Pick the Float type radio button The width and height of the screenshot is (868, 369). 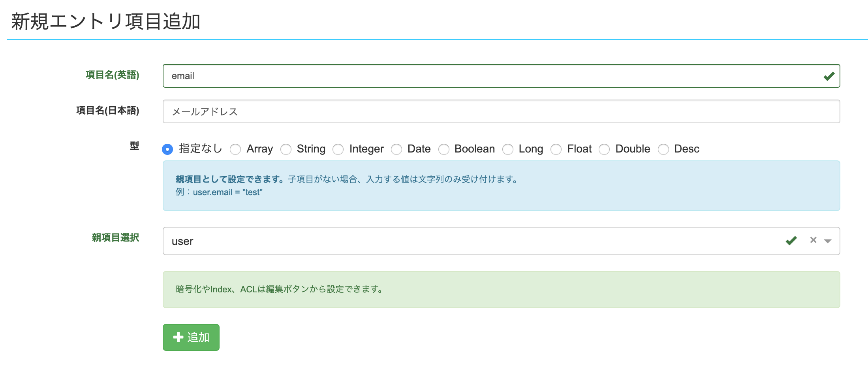click(556, 149)
